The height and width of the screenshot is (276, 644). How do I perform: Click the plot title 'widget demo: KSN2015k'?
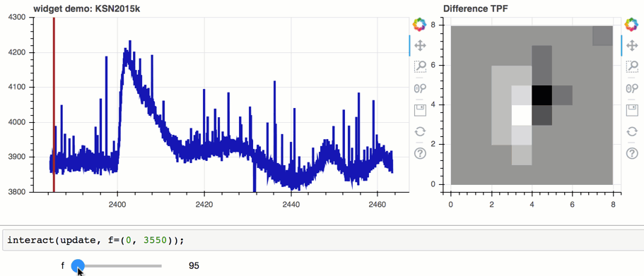click(x=87, y=8)
